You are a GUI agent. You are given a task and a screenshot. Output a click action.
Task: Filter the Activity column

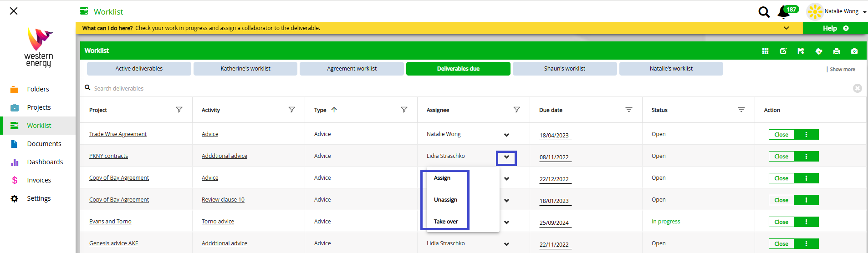291,110
